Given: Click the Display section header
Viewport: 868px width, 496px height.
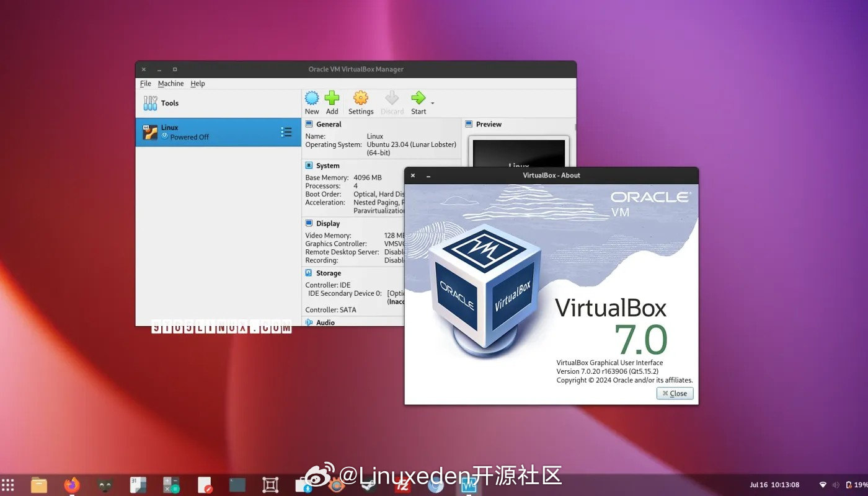Looking at the screenshot, I should (x=328, y=223).
